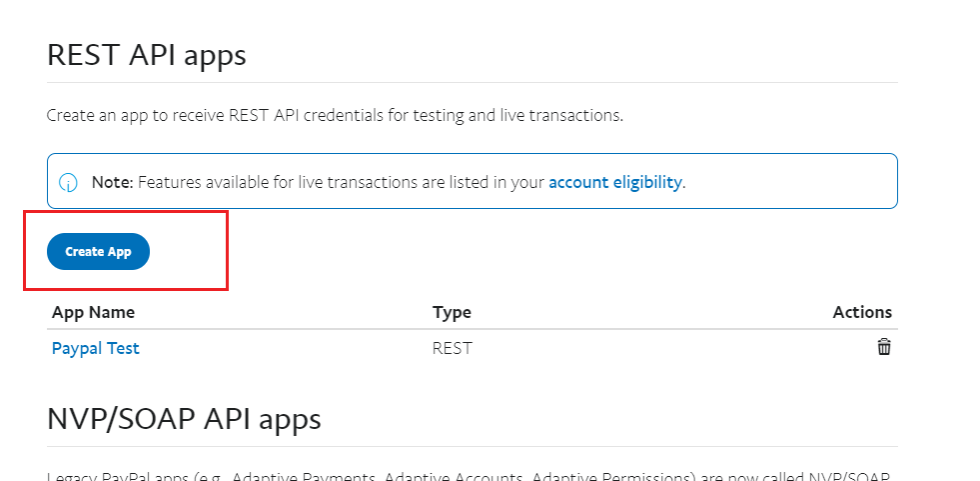
Task: Click the Type column header
Action: point(452,312)
